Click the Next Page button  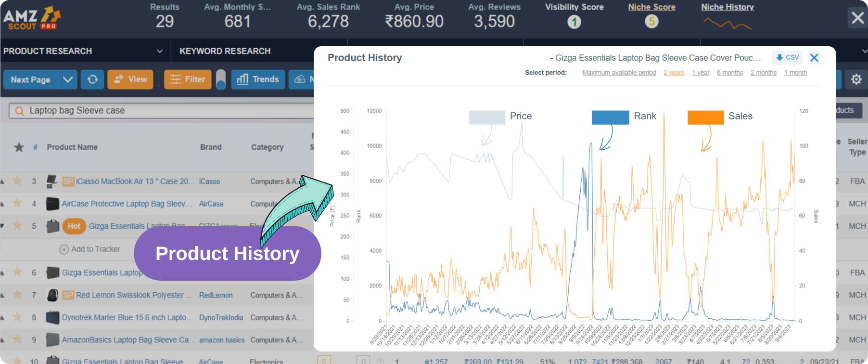(x=31, y=79)
